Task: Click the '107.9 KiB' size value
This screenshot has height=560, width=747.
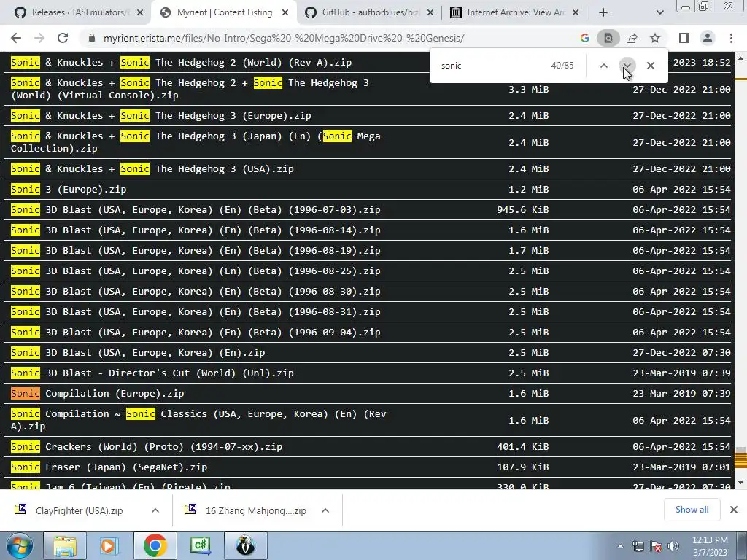Action: tap(522, 467)
